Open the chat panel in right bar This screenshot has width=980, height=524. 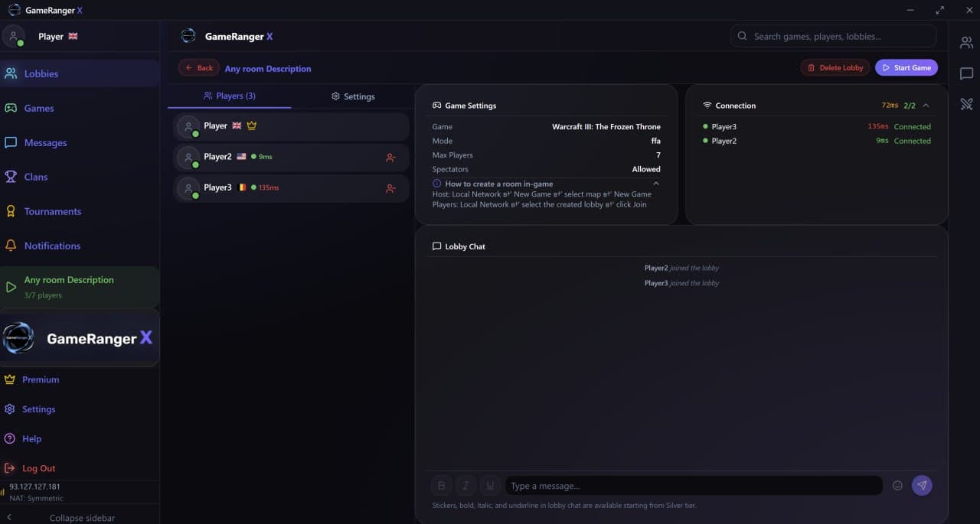(x=966, y=73)
